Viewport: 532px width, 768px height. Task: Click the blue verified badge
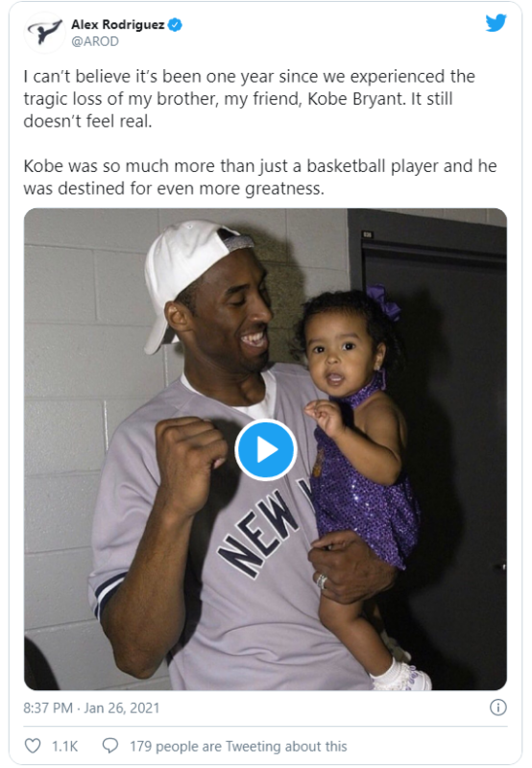pos(175,25)
